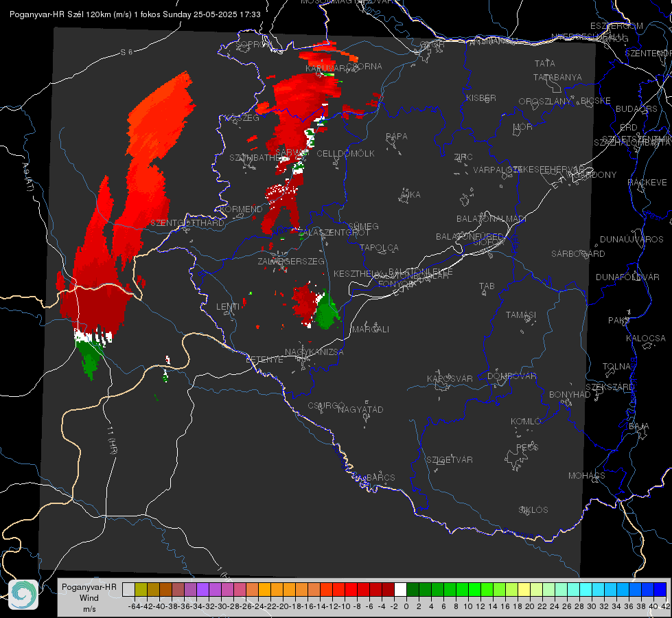Click the OROSZLANY city label
672x618 pixels.
click(x=545, y=101)
